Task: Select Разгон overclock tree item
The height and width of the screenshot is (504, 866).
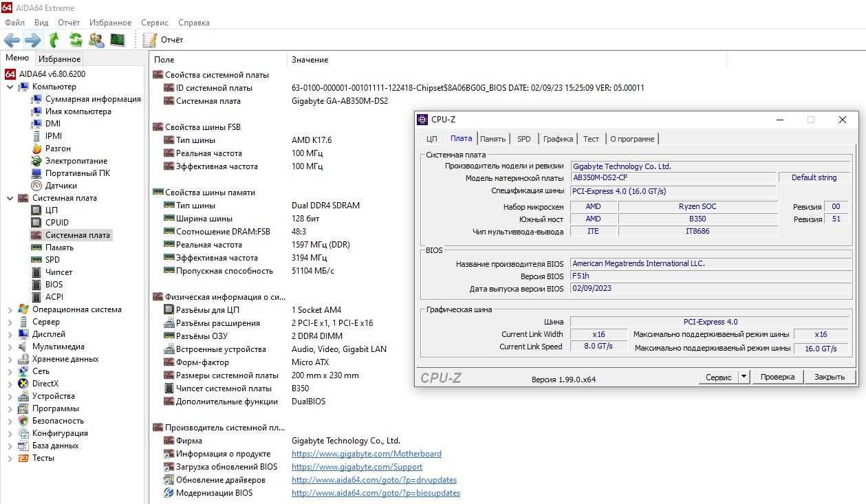Action: pos(58,149)
